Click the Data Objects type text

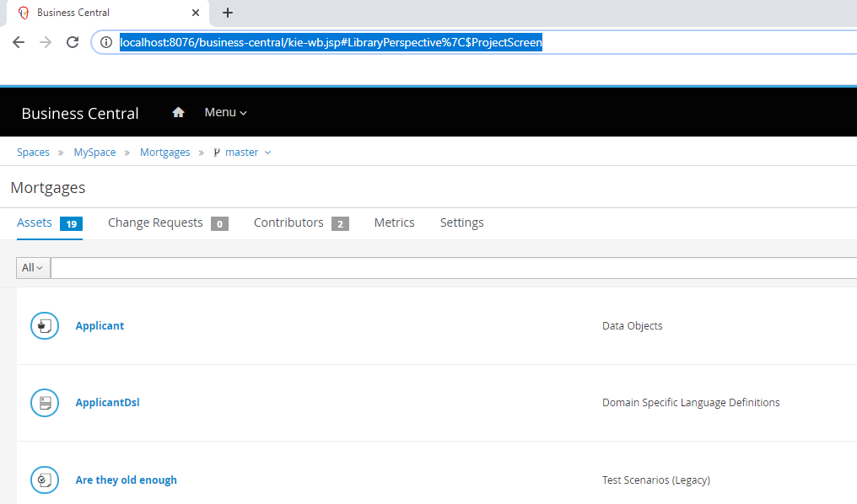633,326
